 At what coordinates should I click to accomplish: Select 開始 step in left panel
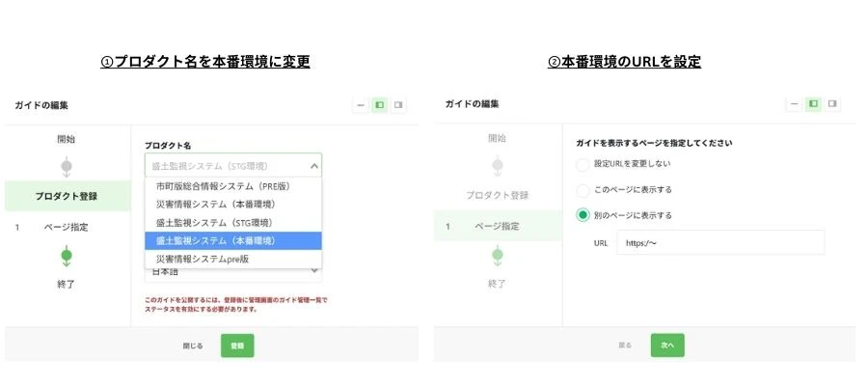click(x=67, y=140)
